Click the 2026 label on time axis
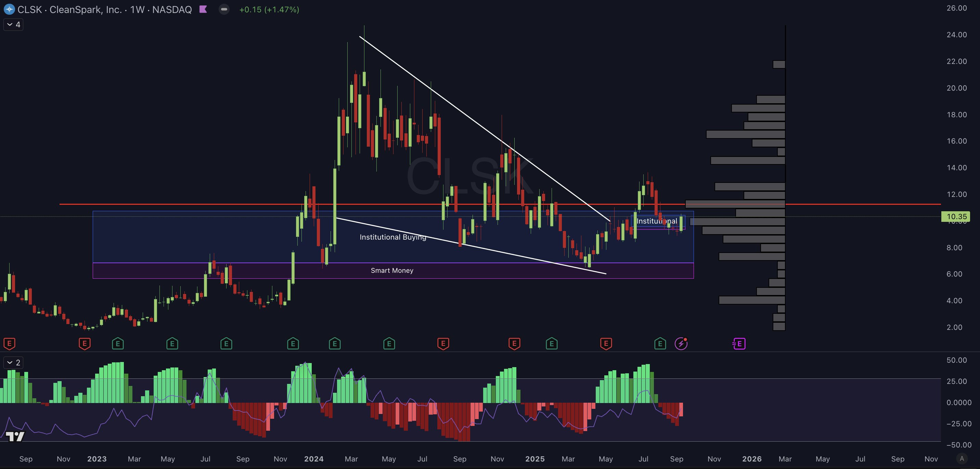Viewport: 980px width, 469px height. pos(752,459)
